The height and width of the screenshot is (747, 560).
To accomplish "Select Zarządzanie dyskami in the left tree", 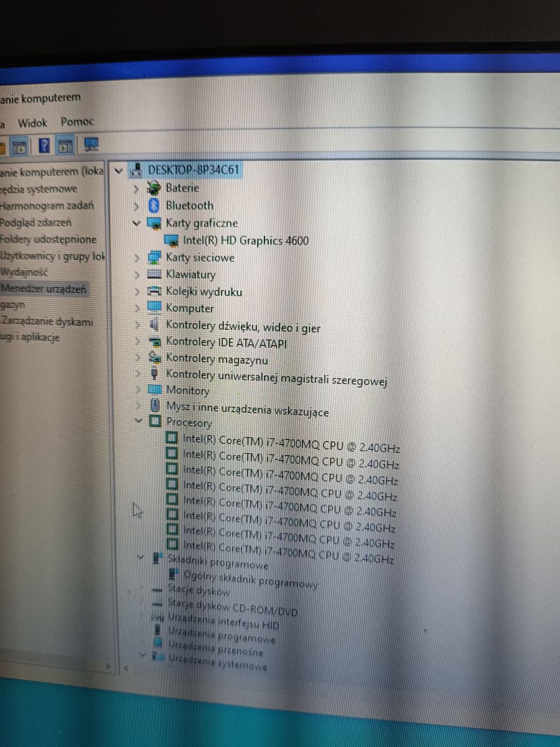I will tap(47, 322).
